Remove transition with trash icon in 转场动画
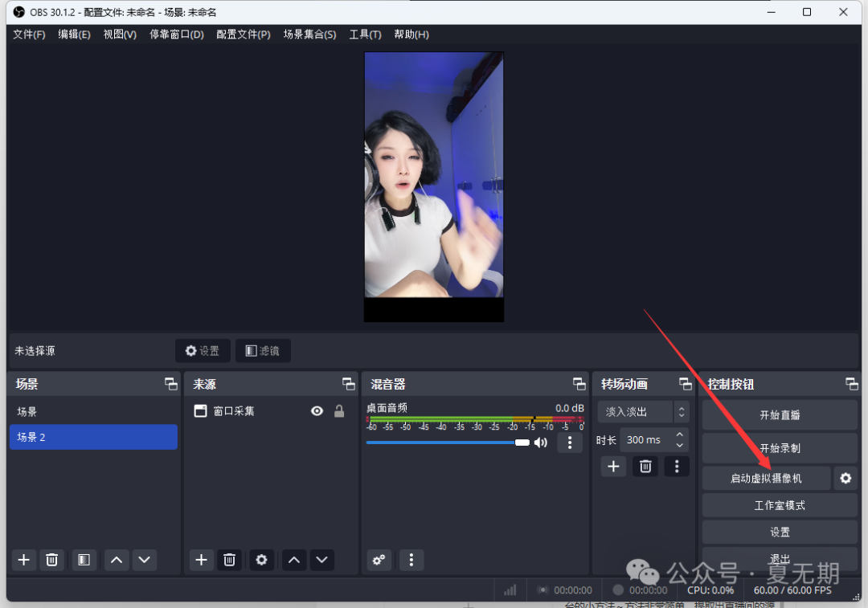 click(x=645, y=466)
